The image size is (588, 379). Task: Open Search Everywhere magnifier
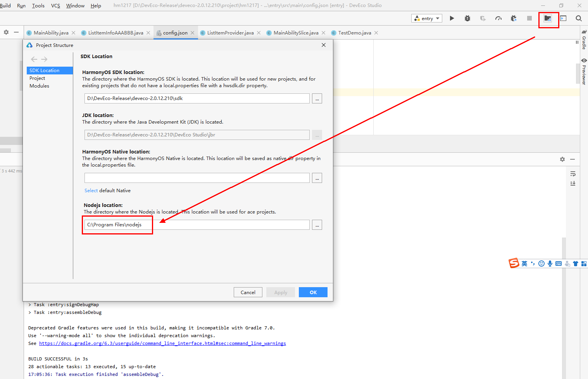579,18
